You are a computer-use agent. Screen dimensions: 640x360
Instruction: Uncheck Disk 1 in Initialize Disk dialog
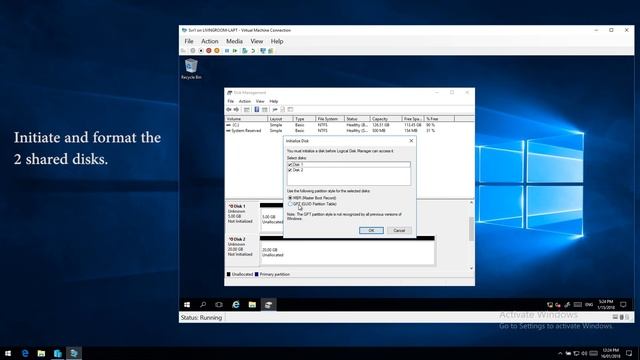[290, 164]
